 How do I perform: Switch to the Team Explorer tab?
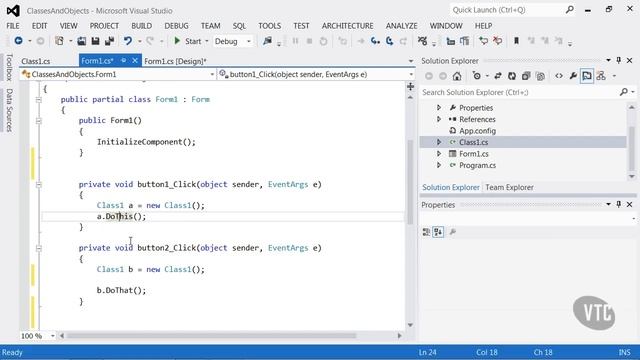click(509, 187)
